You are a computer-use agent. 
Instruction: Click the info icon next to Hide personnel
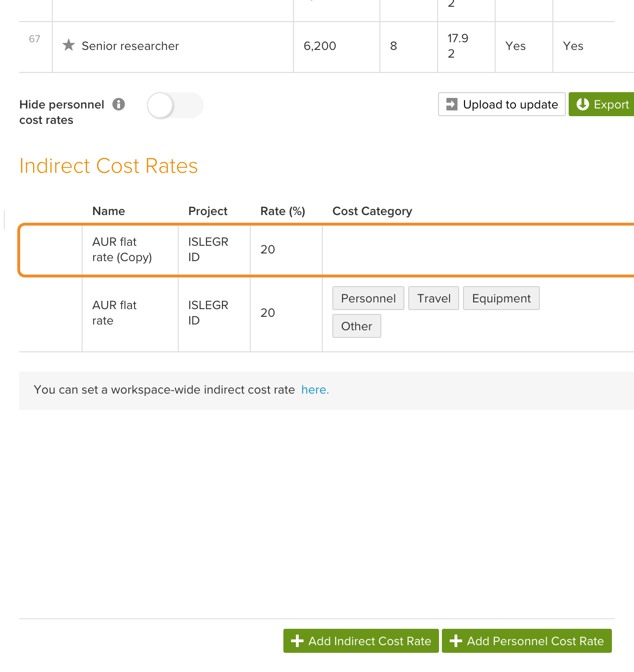(x=119, y=104)
